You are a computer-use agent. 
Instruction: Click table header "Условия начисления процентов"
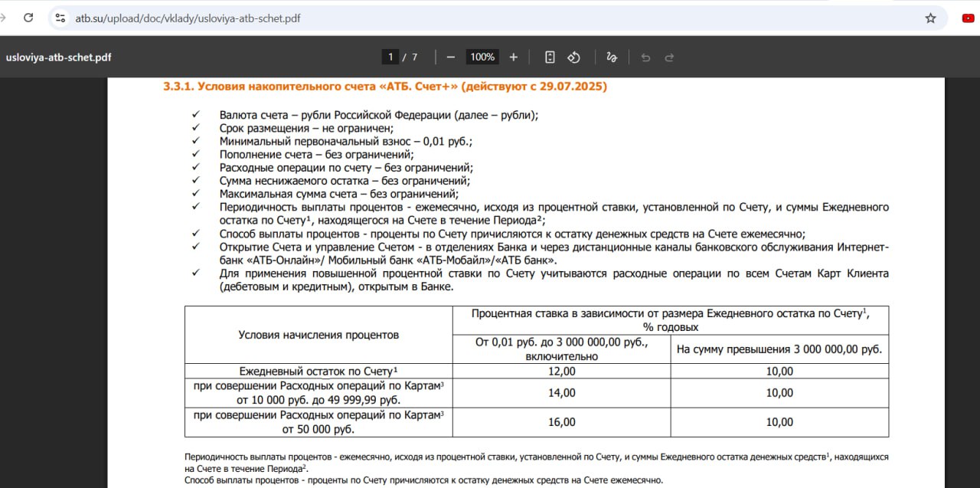tap(318, 335)
